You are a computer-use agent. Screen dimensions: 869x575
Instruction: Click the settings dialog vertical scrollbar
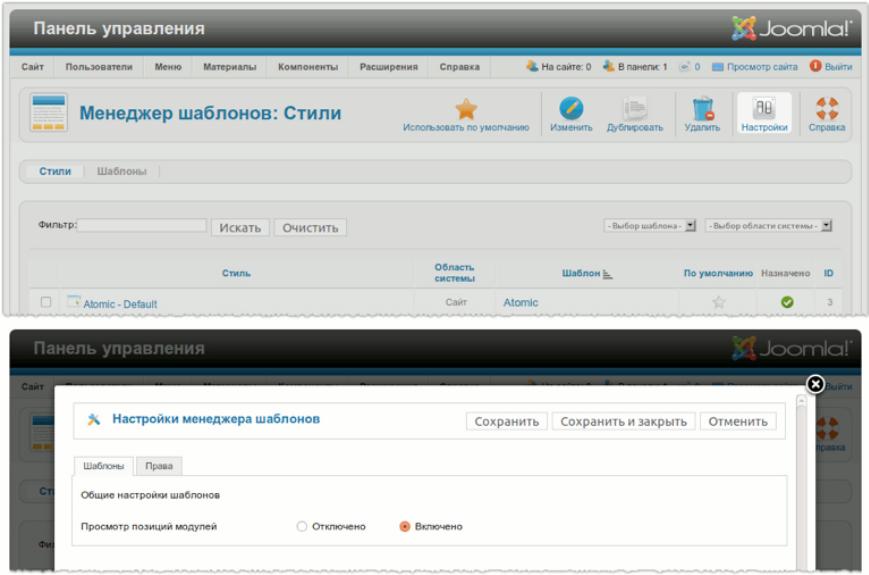(x=801, y=482)
